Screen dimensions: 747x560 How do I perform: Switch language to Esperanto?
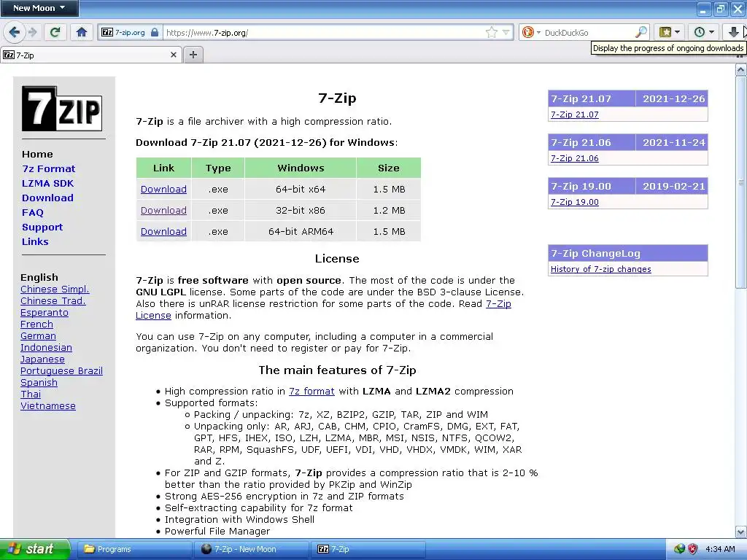44,312
